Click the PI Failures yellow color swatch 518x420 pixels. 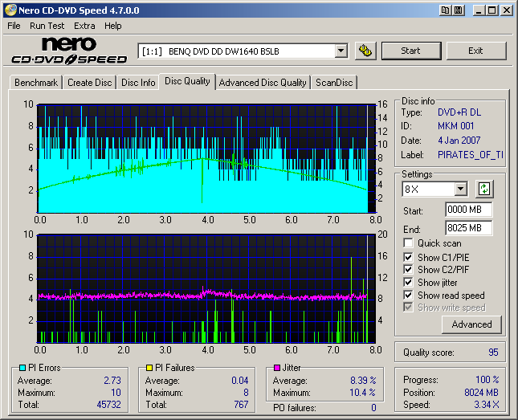point(149,368)
